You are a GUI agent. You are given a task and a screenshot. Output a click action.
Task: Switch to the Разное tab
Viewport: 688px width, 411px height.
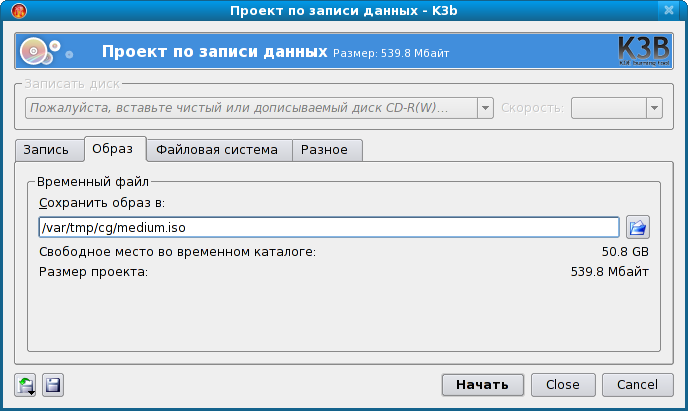point(327,150)
